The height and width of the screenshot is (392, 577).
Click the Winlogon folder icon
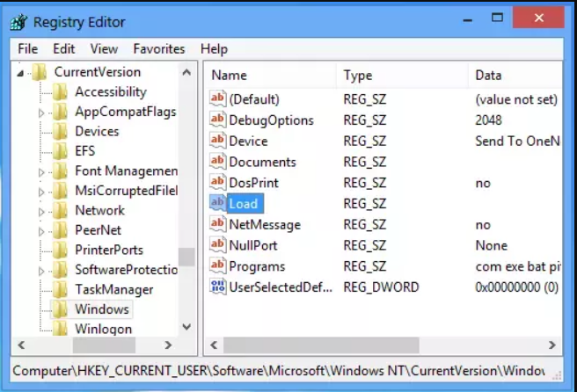(x=60, y=328)
